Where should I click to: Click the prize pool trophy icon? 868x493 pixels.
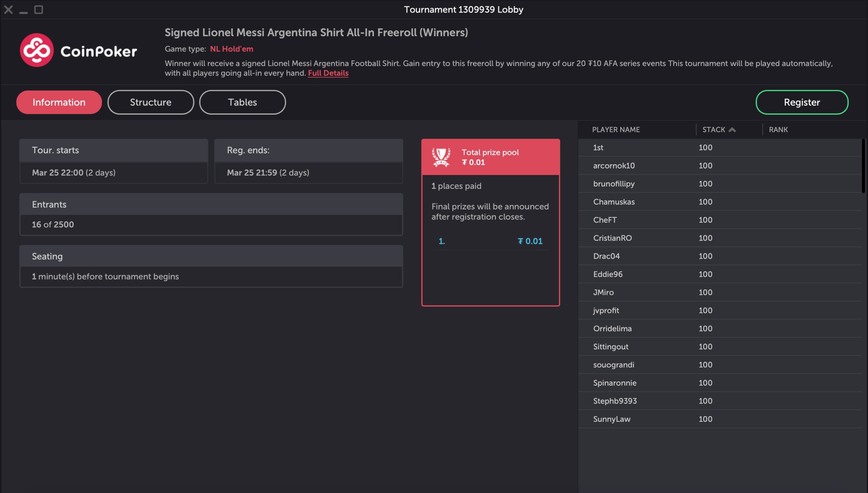click(x=441, y=157)
